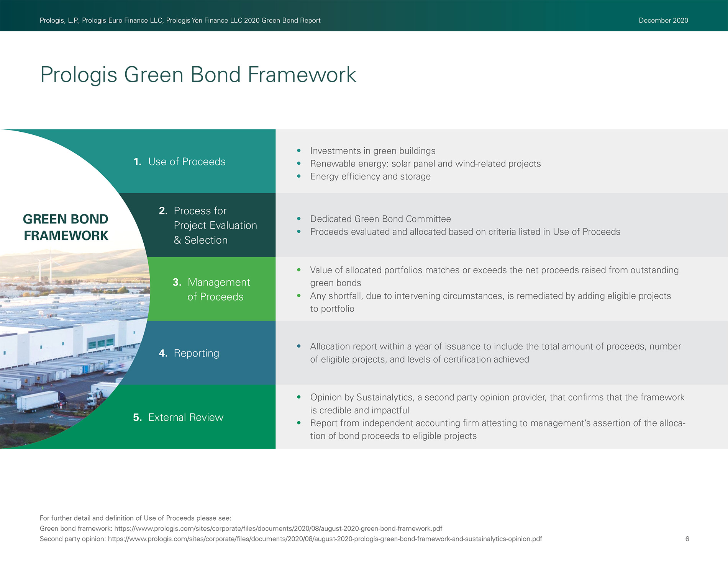This screenshot has width=728, height=562.
Task: Click the 'GREEN BOND FRAMEWORK' circle label
Action: pyautogui.click(x=66, y=227)
